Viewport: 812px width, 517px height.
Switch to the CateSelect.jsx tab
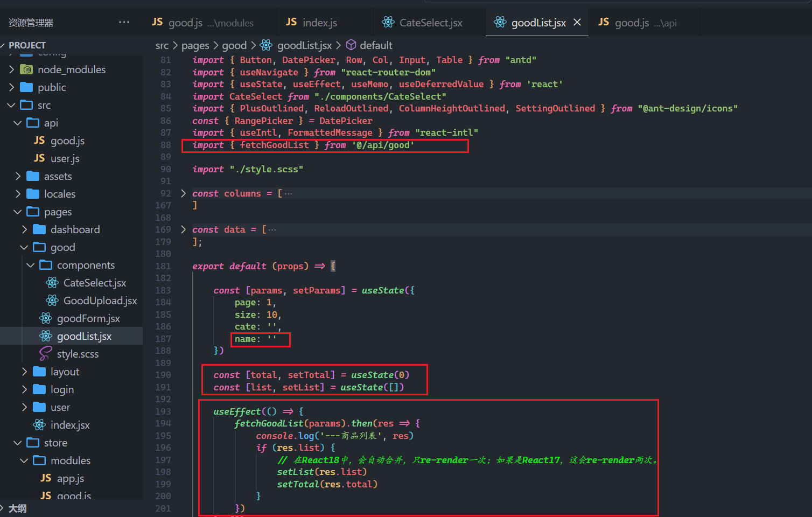430,22
